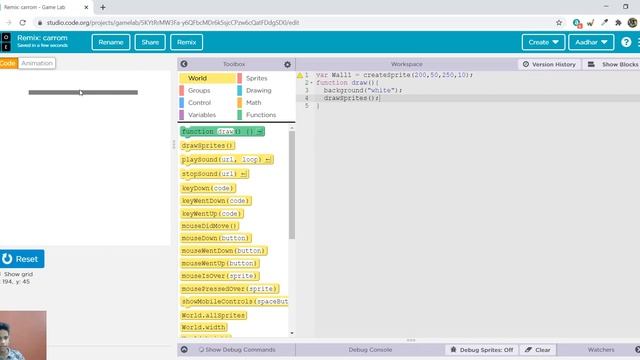Pick the mouseIsOver(sprite) block
Viewport: 640px width, 360px height.
click(x=220, y=276)
